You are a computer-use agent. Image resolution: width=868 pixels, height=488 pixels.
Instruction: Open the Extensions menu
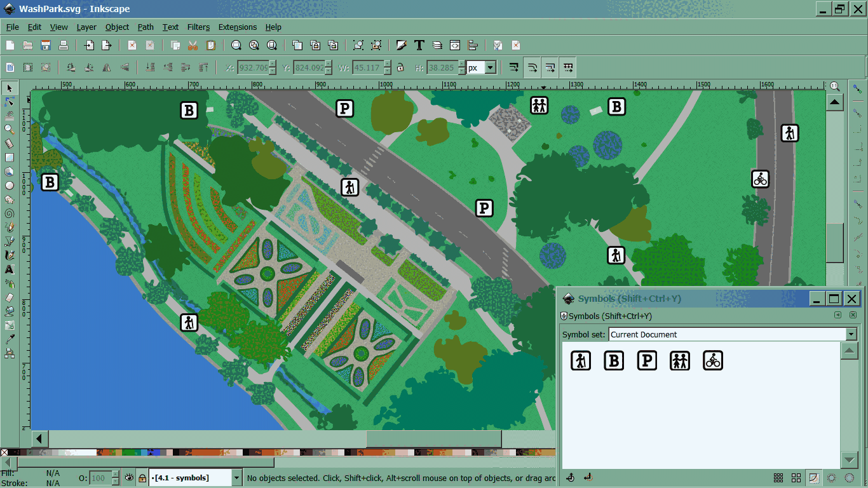pos(238,27)
